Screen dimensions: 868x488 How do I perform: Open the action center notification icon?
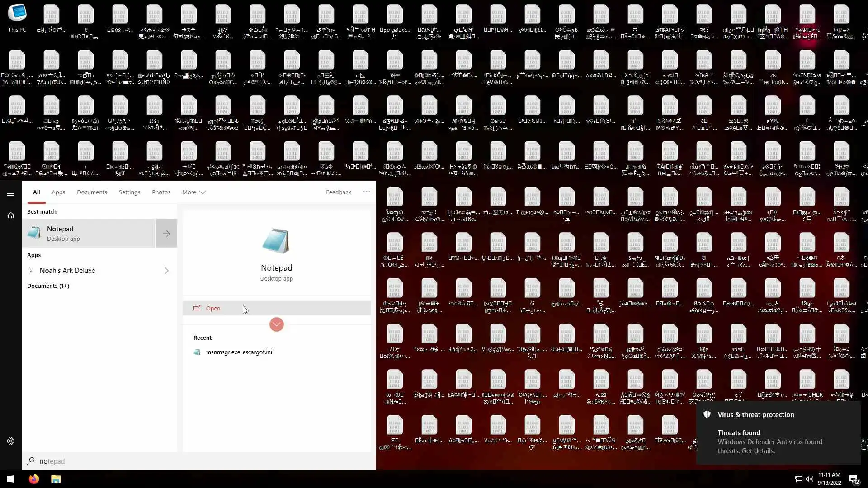(854, 479)
